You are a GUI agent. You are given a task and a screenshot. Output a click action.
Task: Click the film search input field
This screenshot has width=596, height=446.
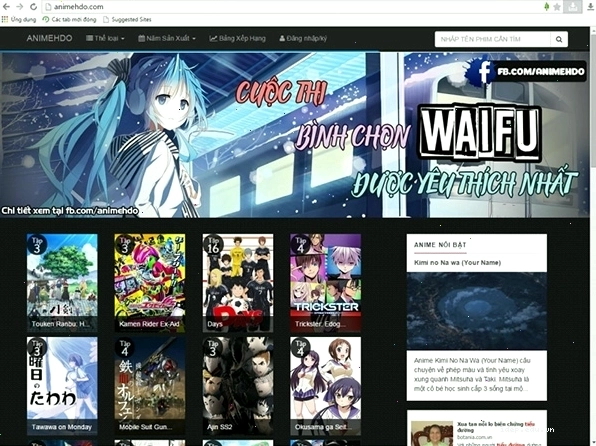pyautogui.click(x=493, y=39)
